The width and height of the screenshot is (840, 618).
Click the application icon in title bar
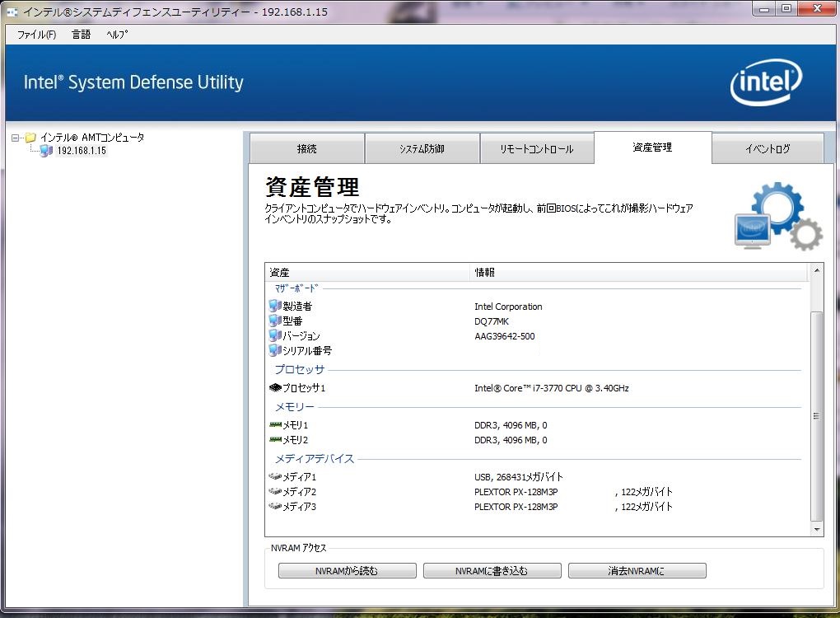click(12, 12)
